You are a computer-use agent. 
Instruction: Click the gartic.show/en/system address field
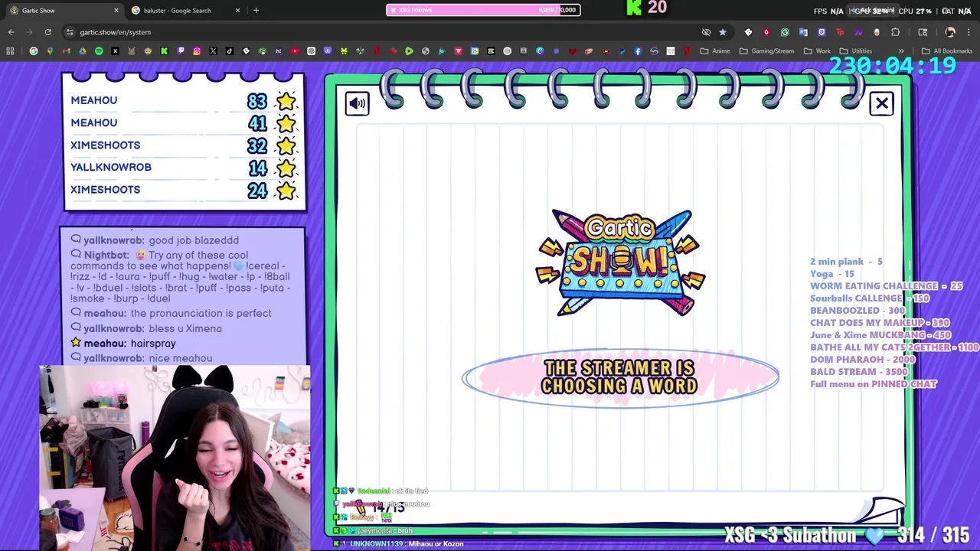[116, 32]
